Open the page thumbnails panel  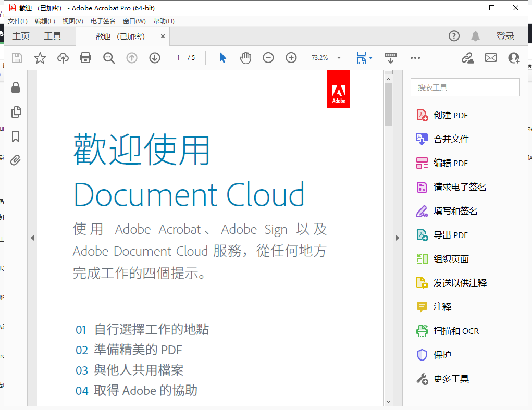click(16, 112)
